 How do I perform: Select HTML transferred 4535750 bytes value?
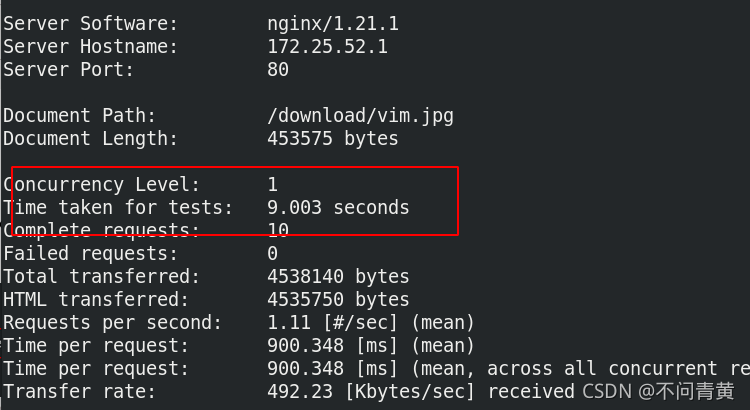tap(338, 299)
